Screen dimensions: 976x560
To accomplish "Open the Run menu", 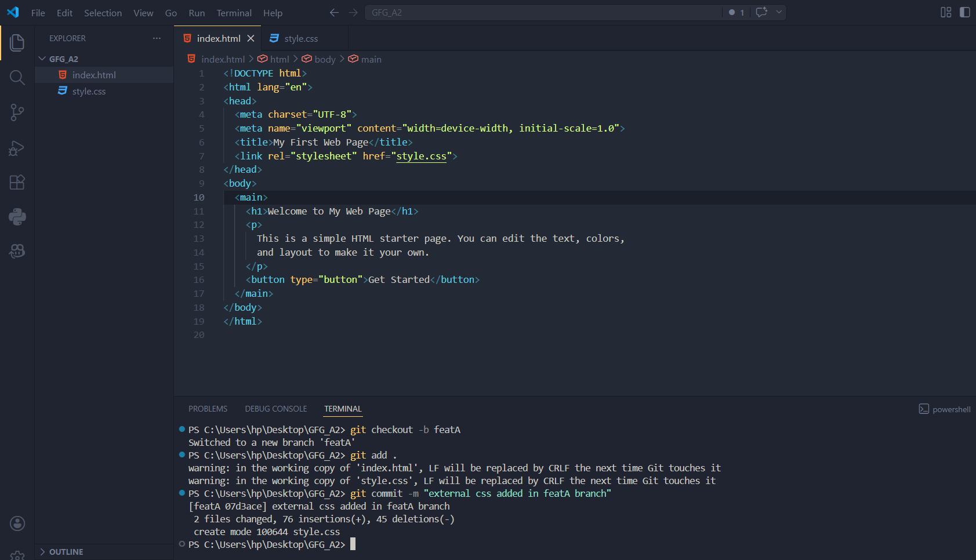I will pyautogui.click(x=197, y=13).
